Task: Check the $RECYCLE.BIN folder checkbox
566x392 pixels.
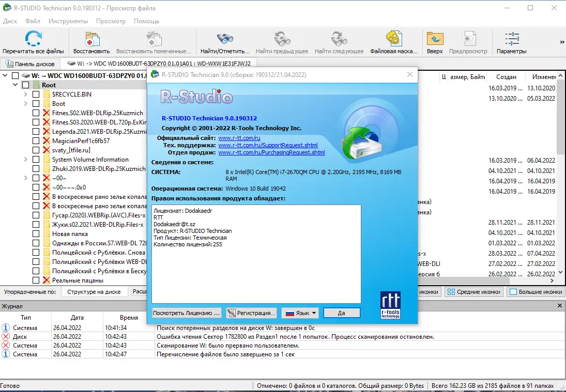Action: coord(35,94)
